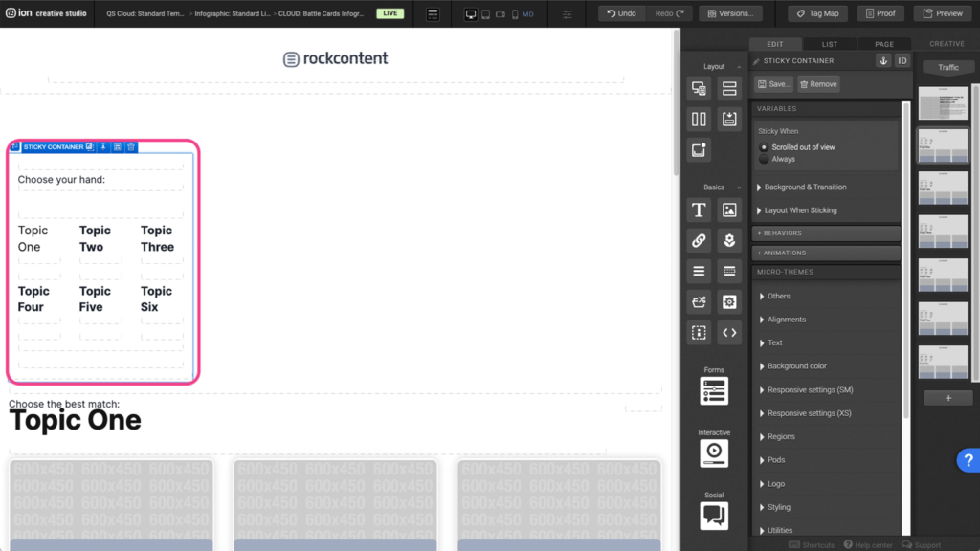980x551 pixels.
Task: Click the trash icon on Sticky Container tab
Action: [x=131, y=146]
